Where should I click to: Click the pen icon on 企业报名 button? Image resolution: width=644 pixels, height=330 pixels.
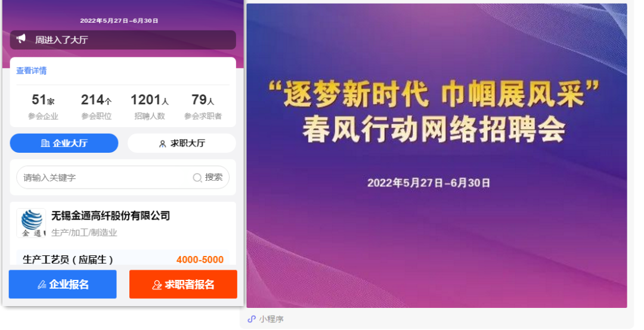point(42,285)
